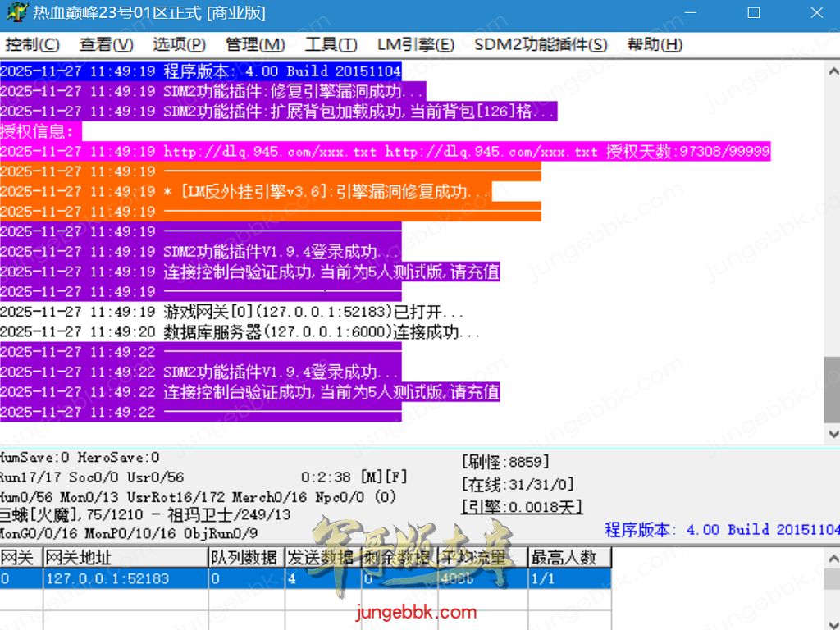The width and height of the screenshot is (840, 630).
Task: Click the 队列数据 column header
Action: (244, 558)
